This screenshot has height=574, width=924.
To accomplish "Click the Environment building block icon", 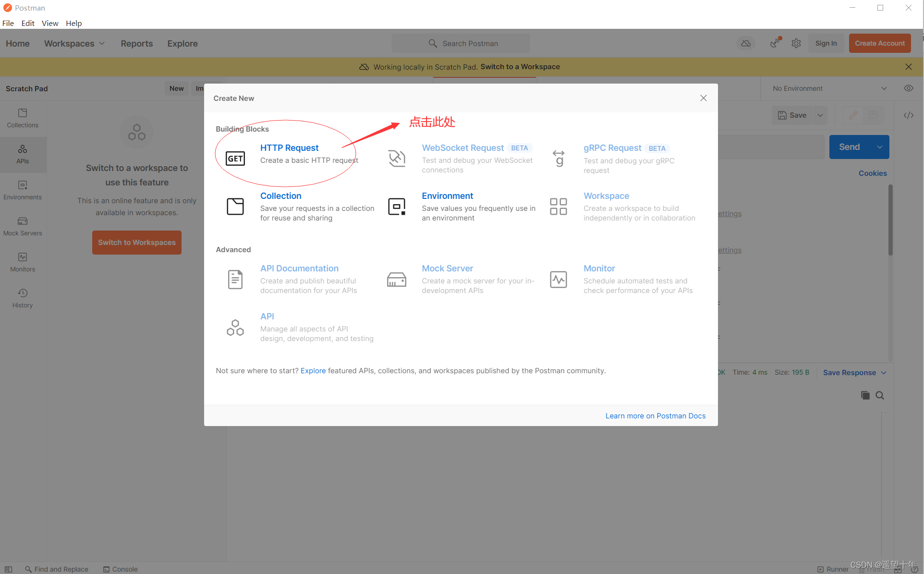I will tap(397, 207).
